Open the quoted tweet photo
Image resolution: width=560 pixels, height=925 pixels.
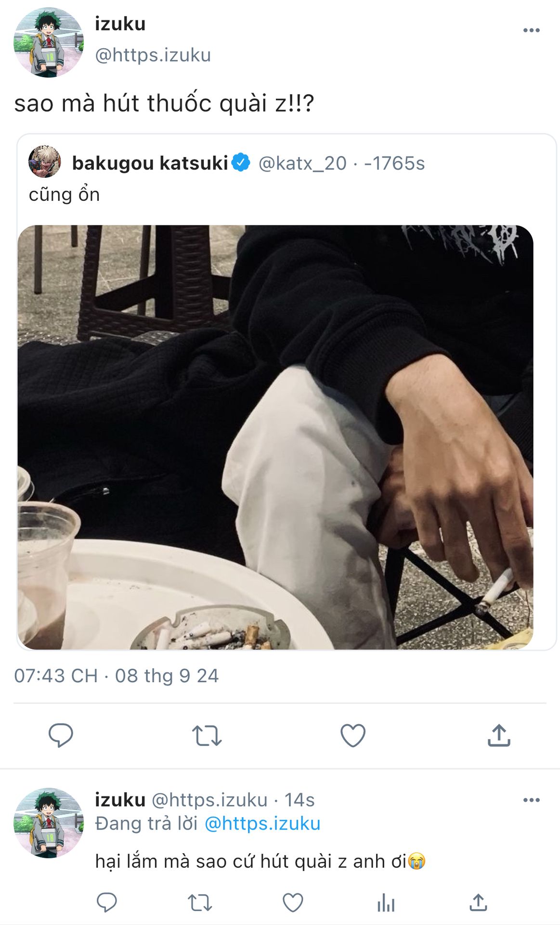pos(275,437)
